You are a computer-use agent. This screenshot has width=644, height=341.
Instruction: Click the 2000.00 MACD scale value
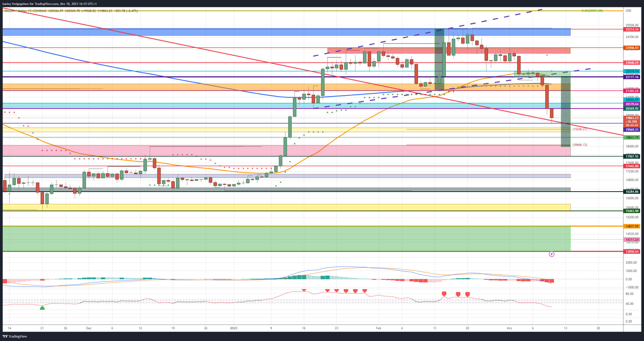[631, 263]
